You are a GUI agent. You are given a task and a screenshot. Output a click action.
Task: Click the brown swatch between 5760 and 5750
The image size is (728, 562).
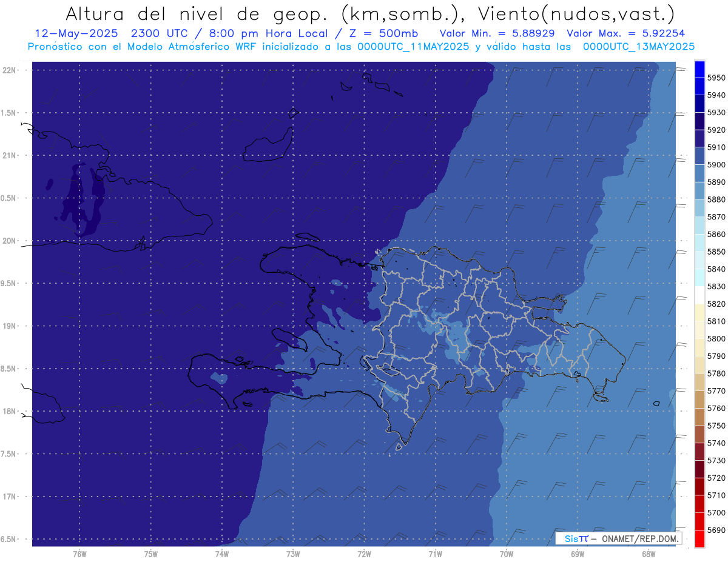(699, 416)
